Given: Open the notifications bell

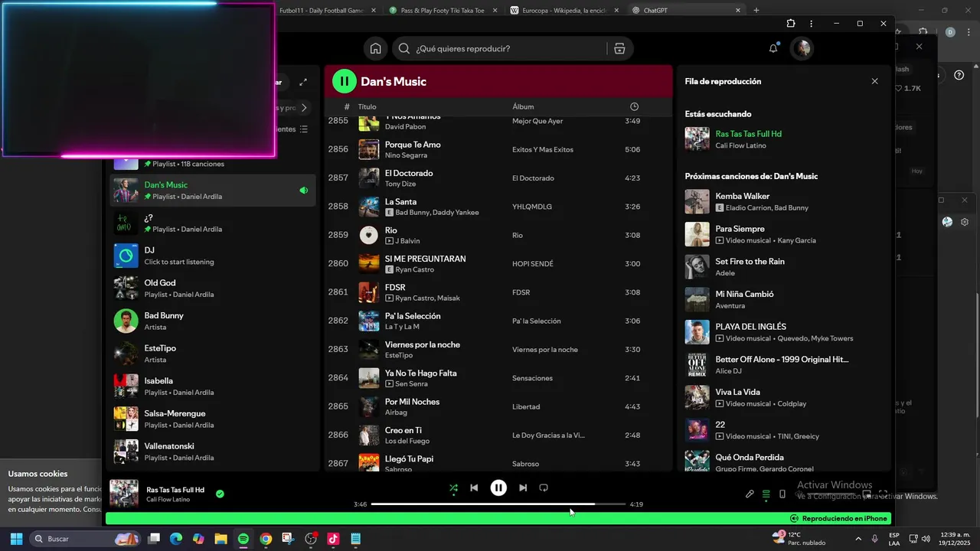Looking at the screenshot, I should point(773,48).
